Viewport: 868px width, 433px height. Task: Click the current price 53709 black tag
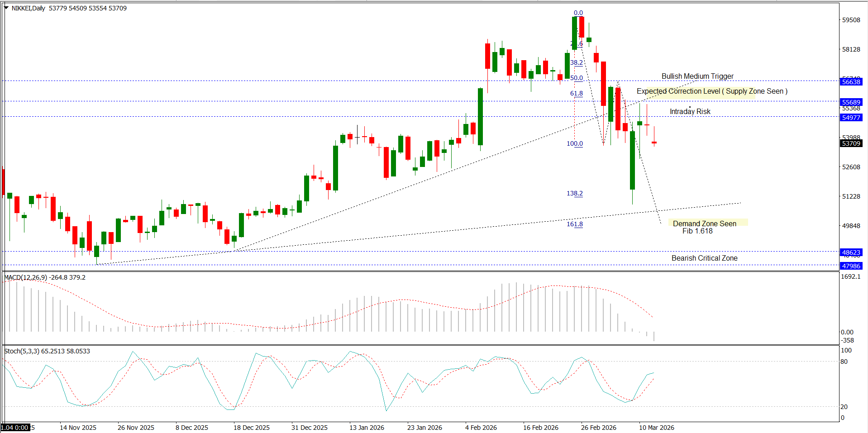(x=851, y=143)
